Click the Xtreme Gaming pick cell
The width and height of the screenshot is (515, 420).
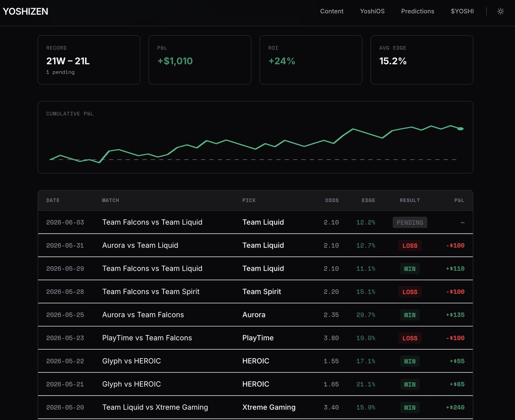point(269,407)
